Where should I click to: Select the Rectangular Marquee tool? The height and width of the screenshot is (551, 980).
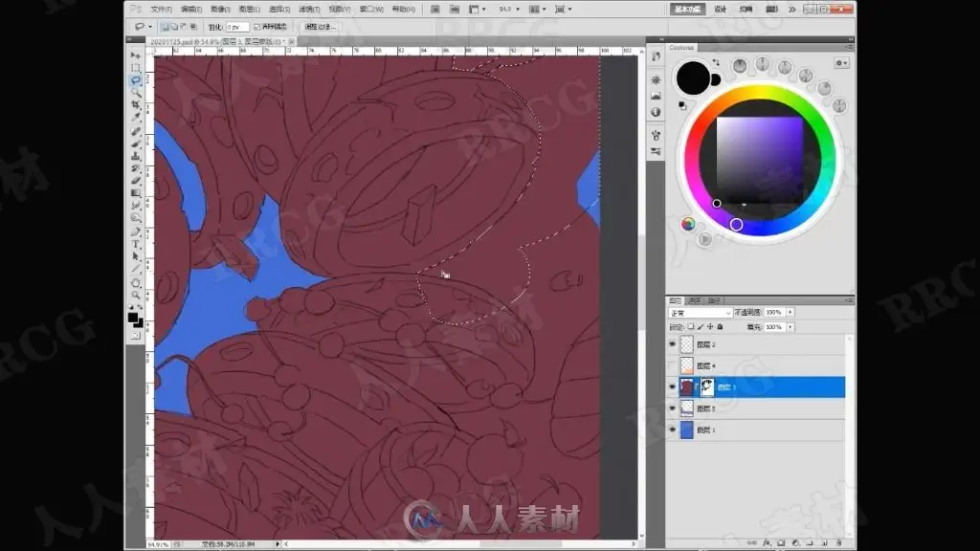[x=135, y=68]
